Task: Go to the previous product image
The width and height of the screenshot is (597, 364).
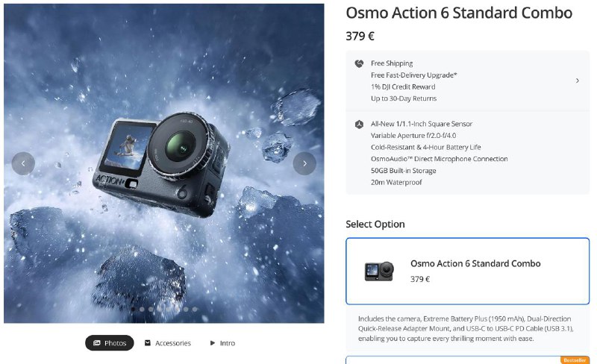Action: coord(23,163)
